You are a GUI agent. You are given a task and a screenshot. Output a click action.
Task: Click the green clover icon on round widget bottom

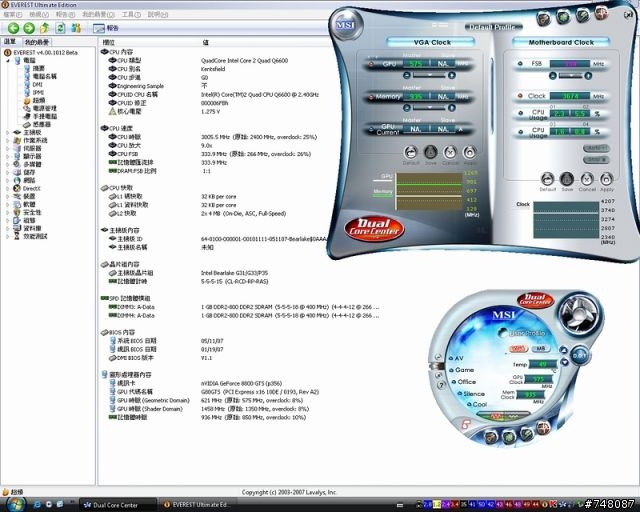point(510,436)
